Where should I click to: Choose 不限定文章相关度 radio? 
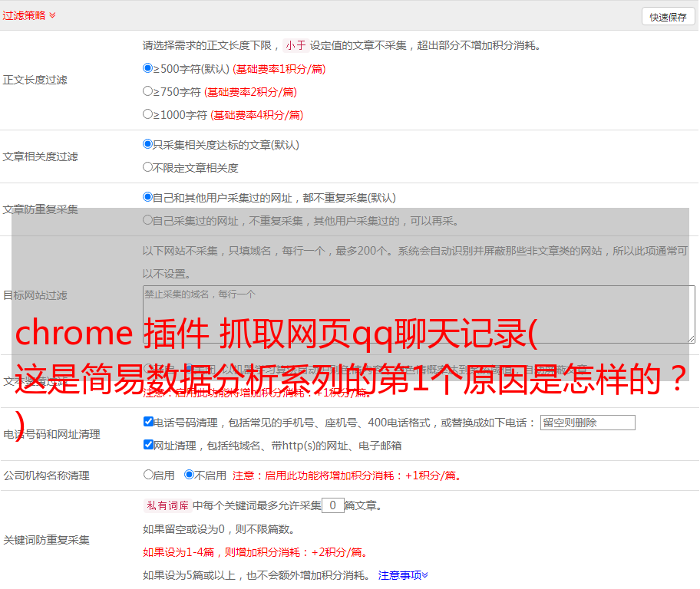pyautogui.click(x=147, y=167)
